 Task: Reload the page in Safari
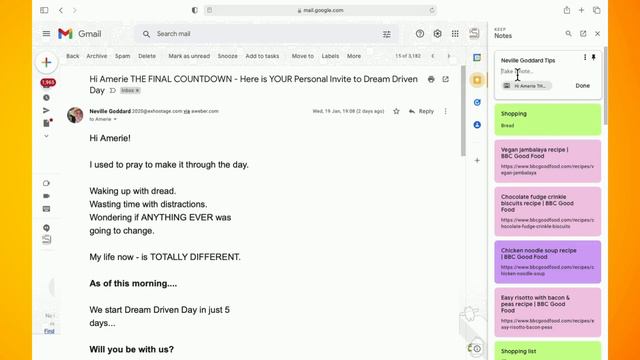click(432, 10)
